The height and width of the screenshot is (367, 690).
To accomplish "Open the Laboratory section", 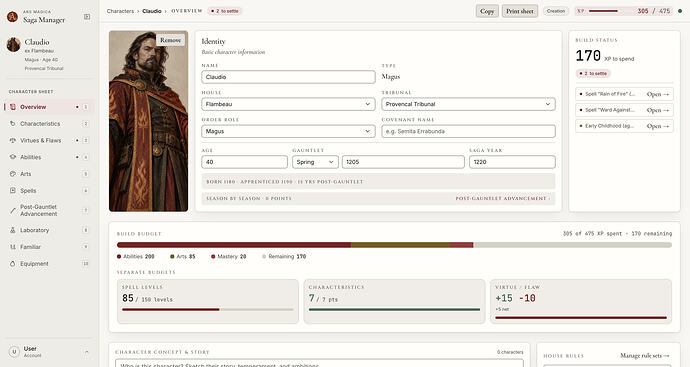I will [49, 230].
